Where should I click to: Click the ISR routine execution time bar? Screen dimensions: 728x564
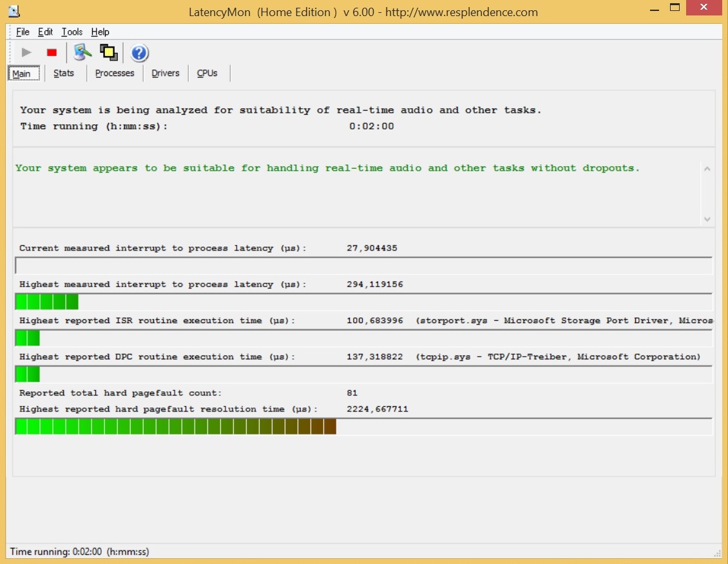[363, 338]
